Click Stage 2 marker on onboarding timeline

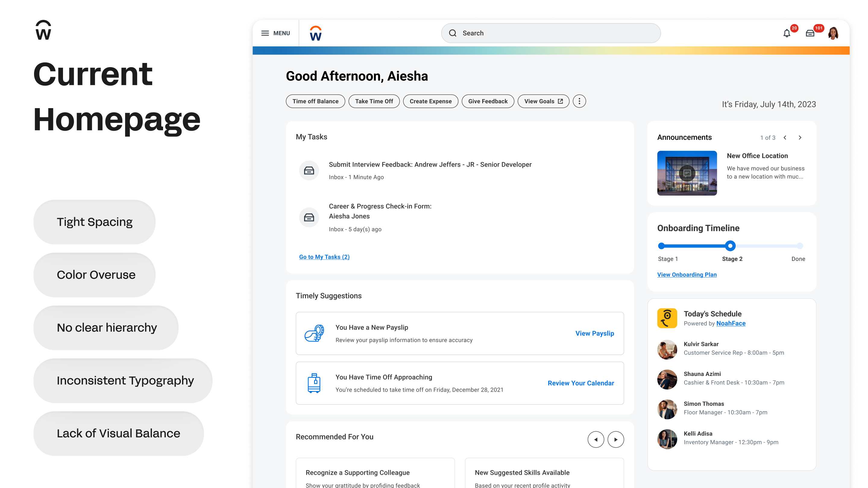pyautogui.click(x=730, y=246)
